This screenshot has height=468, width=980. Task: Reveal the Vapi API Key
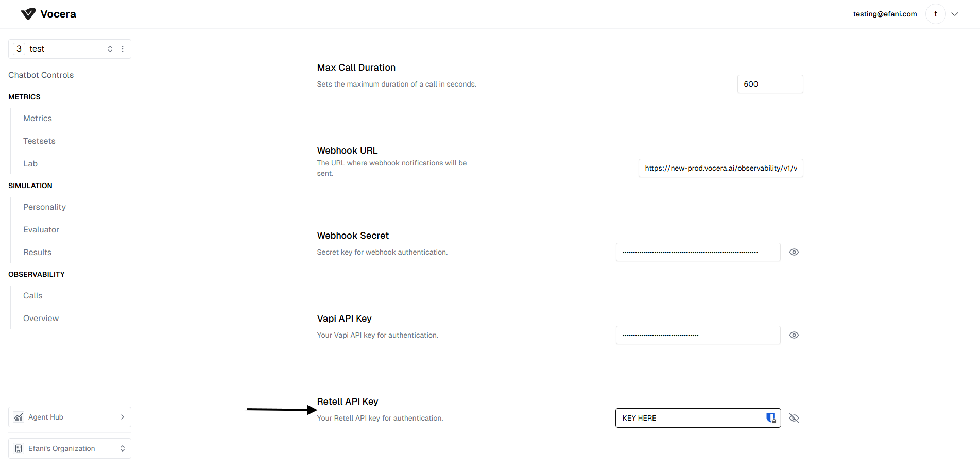(x=794, y=335)
